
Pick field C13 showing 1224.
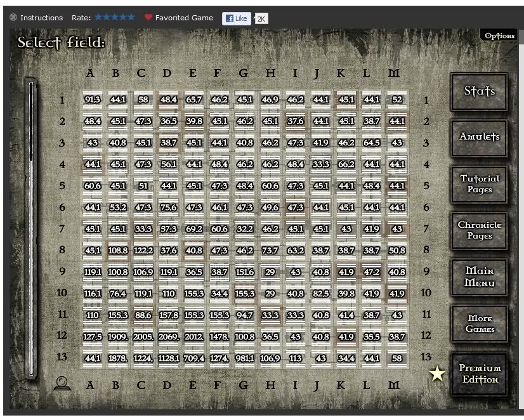143,358
